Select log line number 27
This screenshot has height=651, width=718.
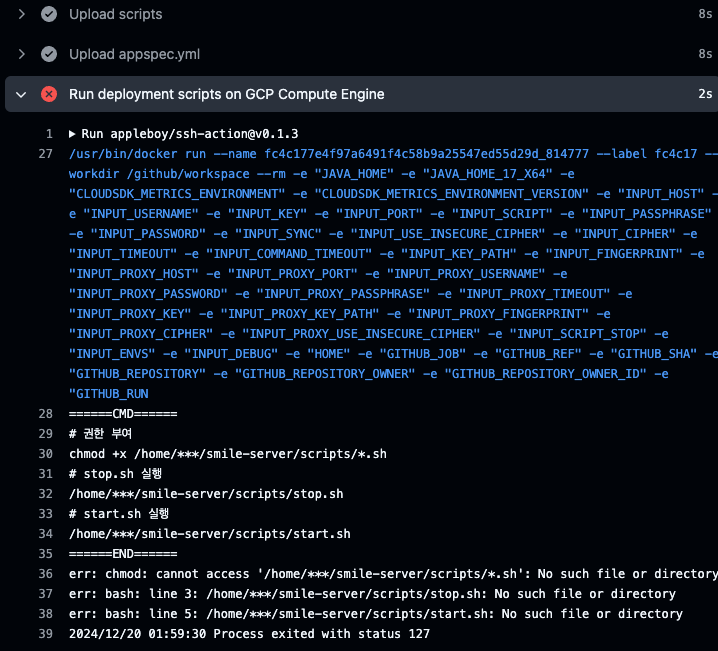pyautogui.click(x=46, y=154)
